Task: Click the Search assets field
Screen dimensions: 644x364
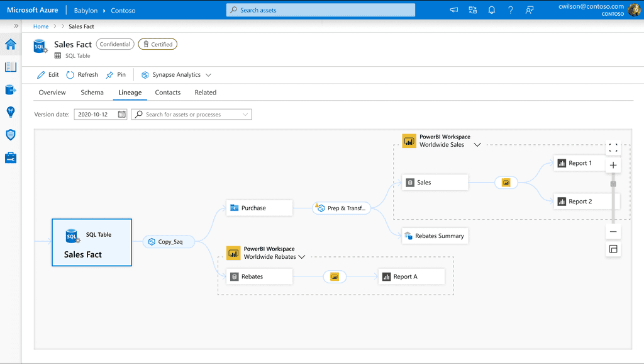Action: coord(321,10)
